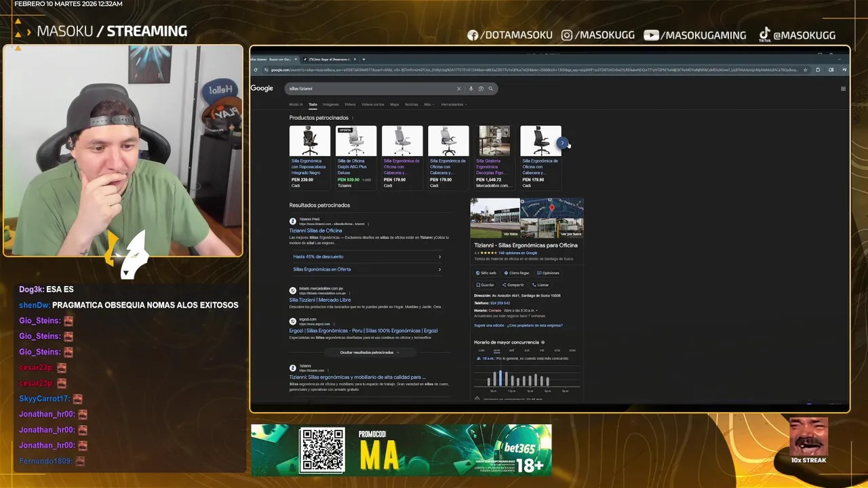Switch to 'Cómo llegar al Showroom' browser tab
Screen dimensions: 868x488
click(x=330, y=59)
